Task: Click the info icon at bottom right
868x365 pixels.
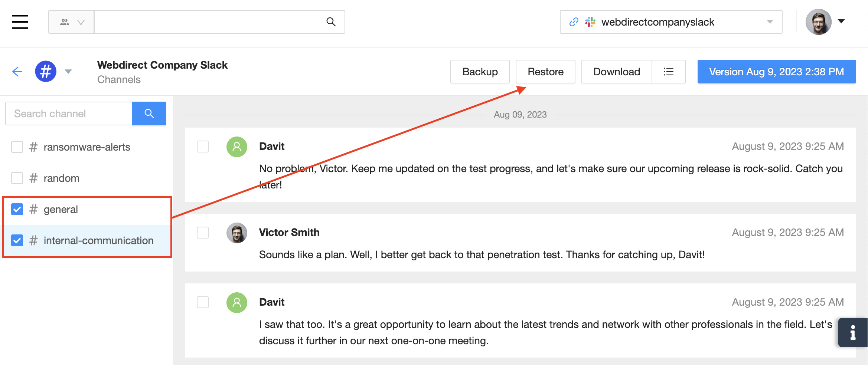Action: tap(853, 332)
